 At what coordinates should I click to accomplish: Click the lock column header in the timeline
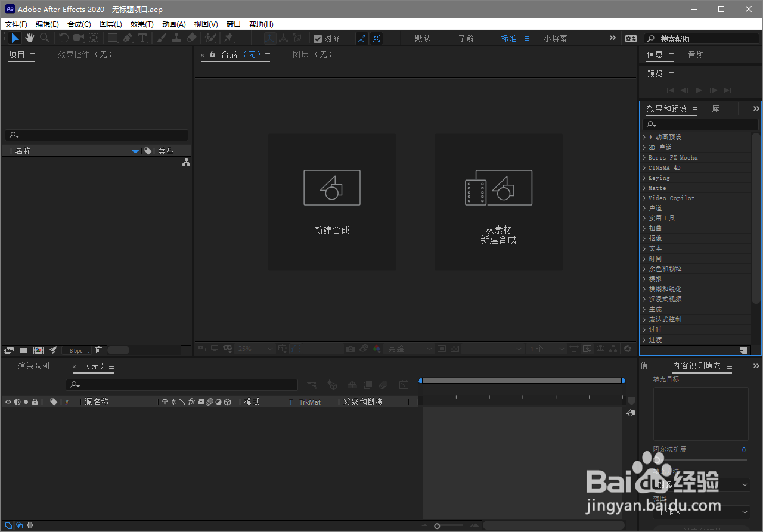coord(35,402)
